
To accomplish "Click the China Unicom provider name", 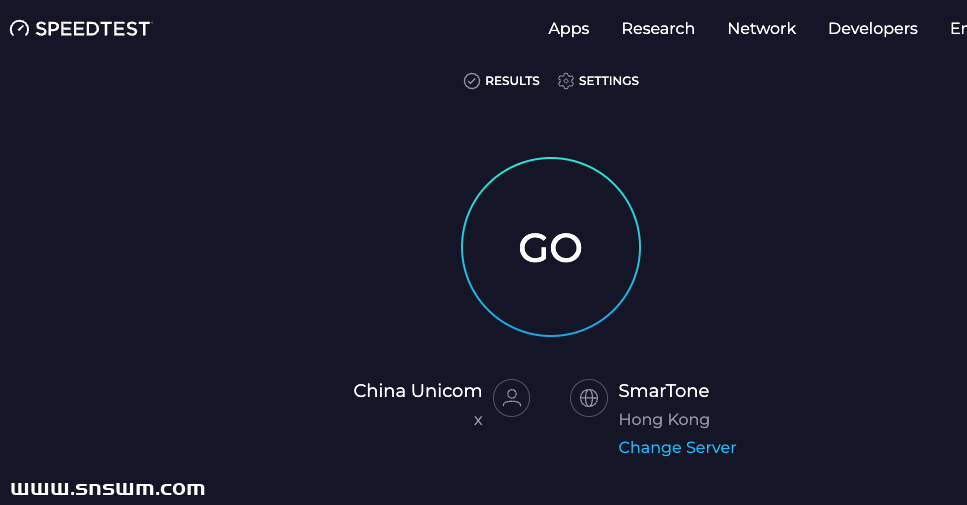I will [417, 391].
